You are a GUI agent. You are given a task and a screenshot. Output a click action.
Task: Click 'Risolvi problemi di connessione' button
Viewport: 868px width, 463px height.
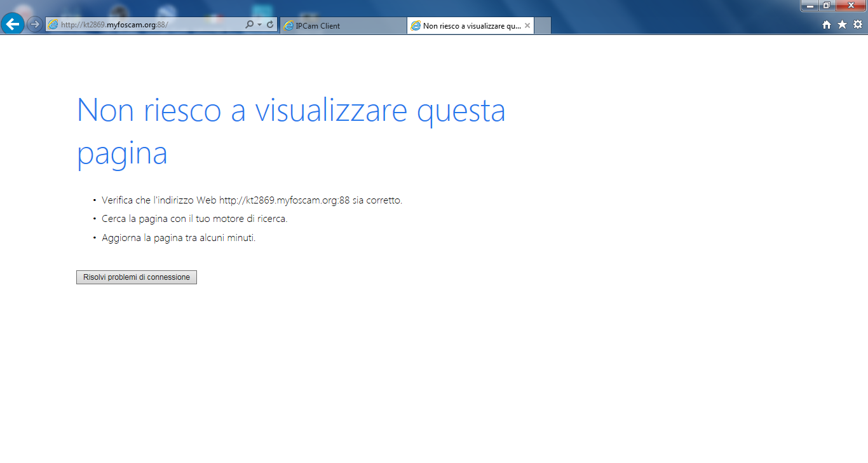[x=137, y=277]
